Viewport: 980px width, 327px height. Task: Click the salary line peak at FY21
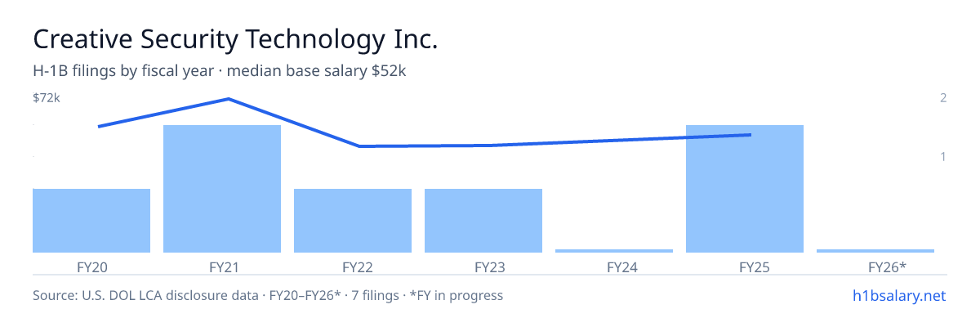tap(228, 99)
